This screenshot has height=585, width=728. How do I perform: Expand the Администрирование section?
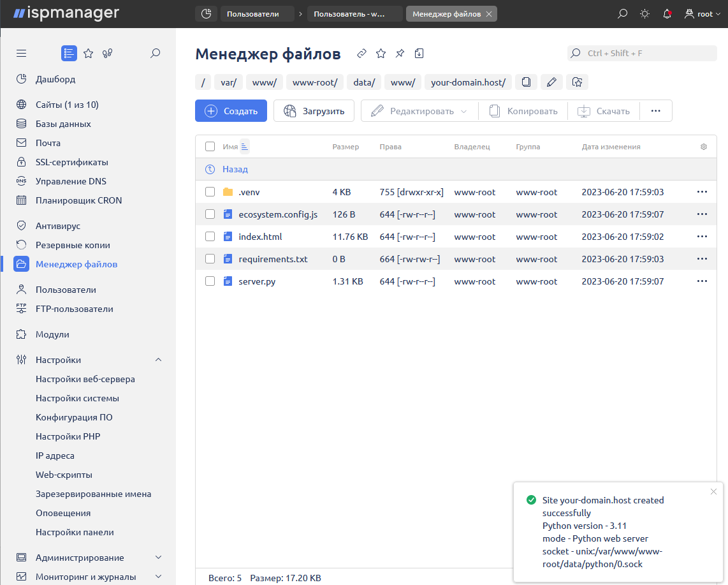coord(159,557)
